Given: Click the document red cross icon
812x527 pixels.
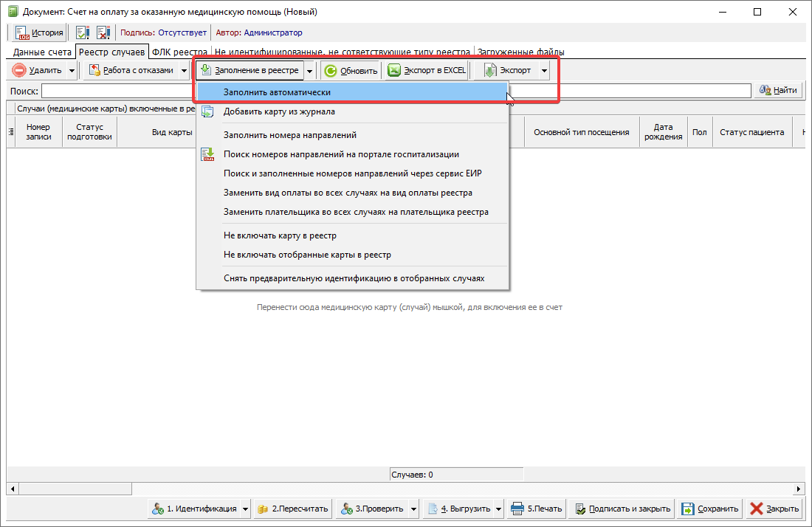Looking at the screenshot, I should point(103,32).
